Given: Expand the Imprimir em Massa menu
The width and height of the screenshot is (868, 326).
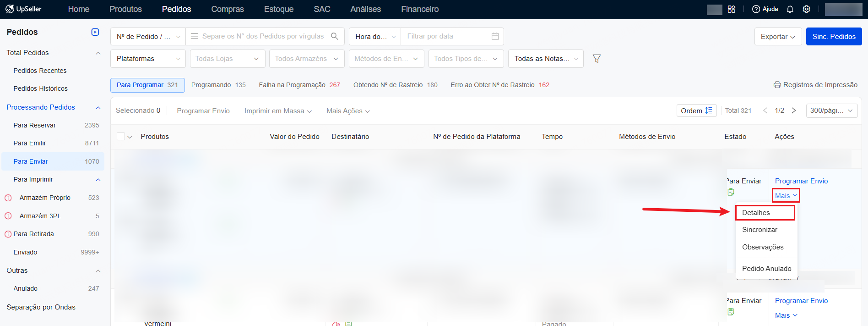Looking at the screenshot, I should pos(278,111).
